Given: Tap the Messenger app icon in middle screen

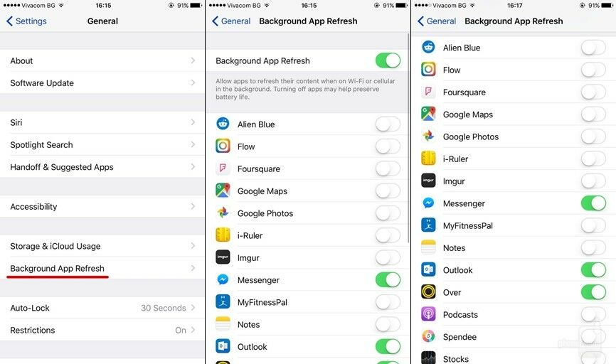Looking at the screenshot, I should [x=223, y=279].
